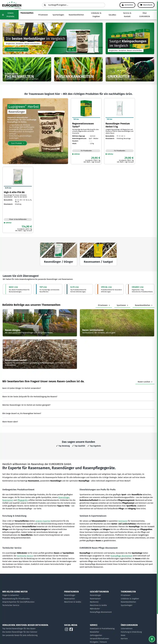Open Facebook social media icon
This screenshot has height=644, width=158.
pyautogui.click(x=71, y=629)
